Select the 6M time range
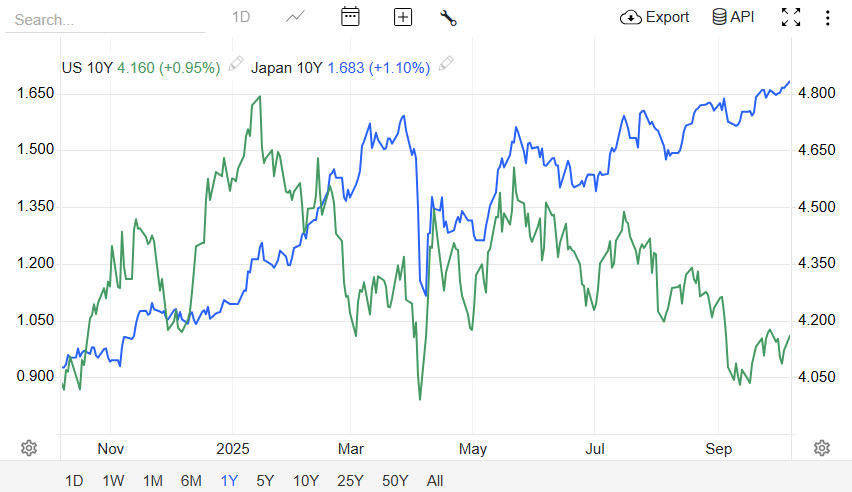852x492 pixels. [x=191, y=480]
